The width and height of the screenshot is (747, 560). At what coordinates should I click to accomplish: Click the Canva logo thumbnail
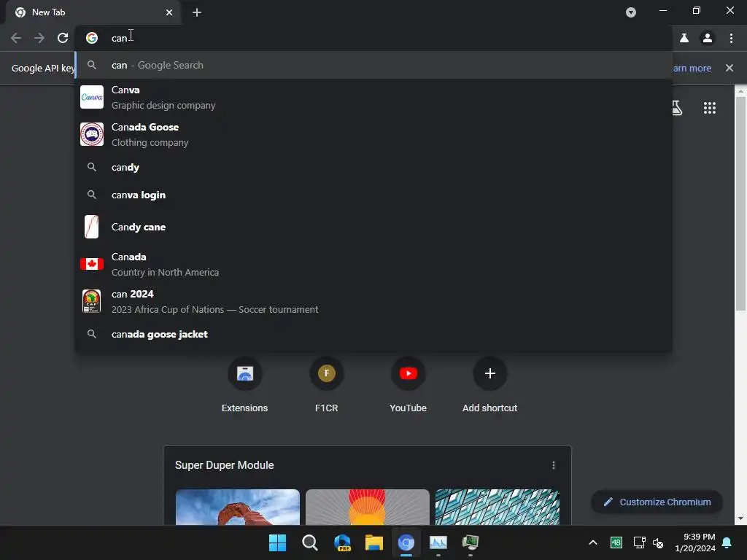click(91, 97)
